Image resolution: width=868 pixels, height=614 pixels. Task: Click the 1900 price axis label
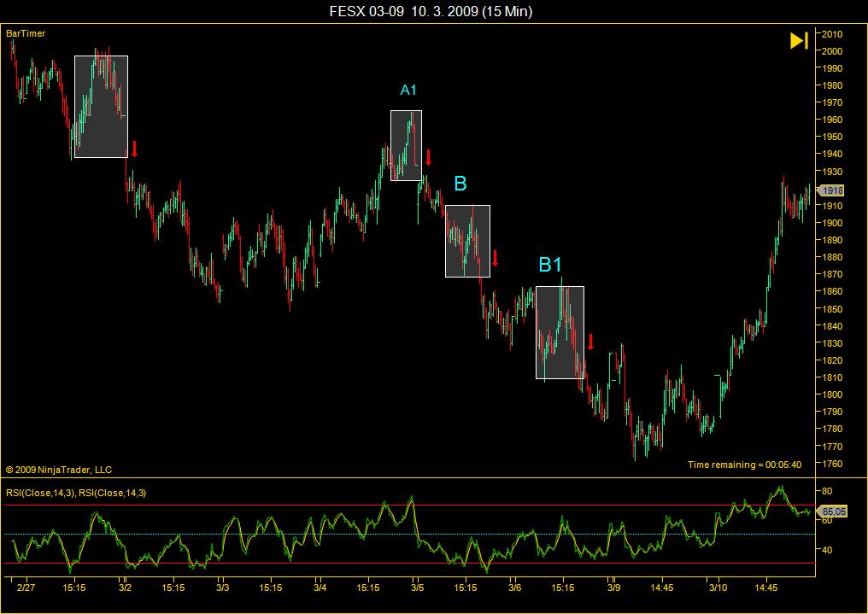coord(832,223)
